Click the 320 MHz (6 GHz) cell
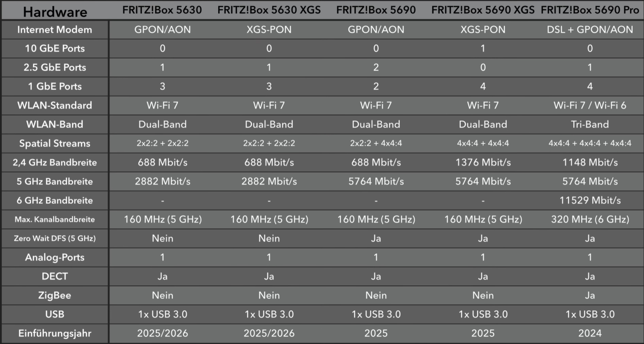This screenshot has width=644, height=344. tap(590, 219)
